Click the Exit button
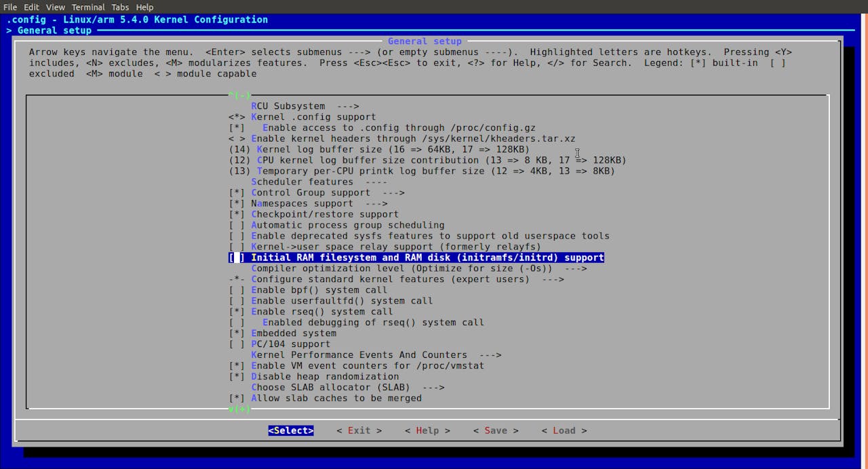 [359, 430]
